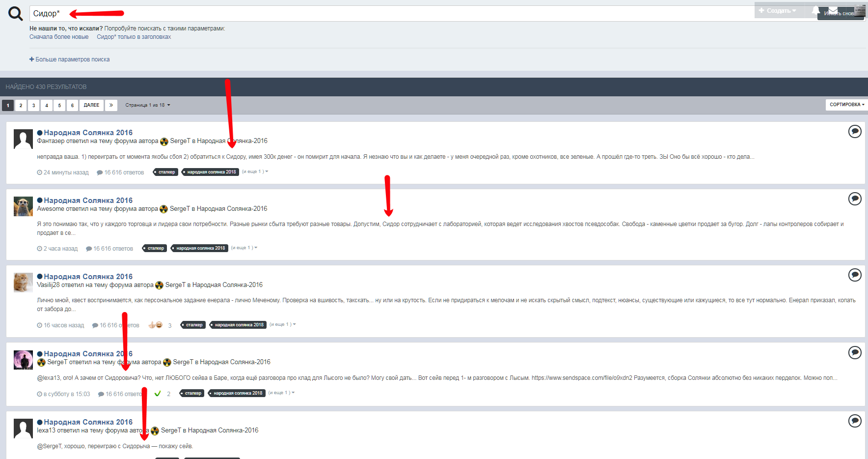This screenshot has width=868, height=459.
Task: Click comment bubble icon on Vasilij28's result
Action: tap(855, 275)
